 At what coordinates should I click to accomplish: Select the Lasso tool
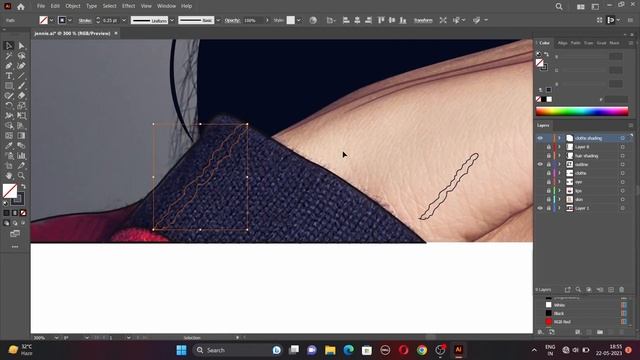(x=21, y=56)
